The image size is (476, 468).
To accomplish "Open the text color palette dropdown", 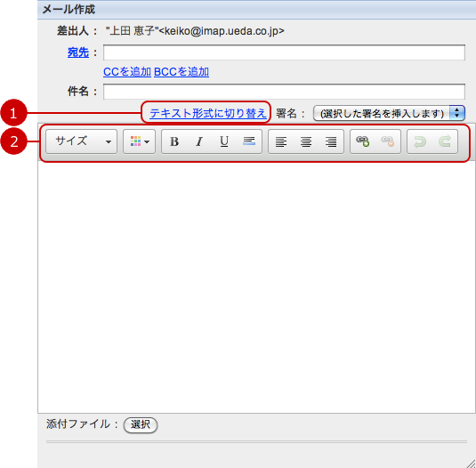I will 140,141.
